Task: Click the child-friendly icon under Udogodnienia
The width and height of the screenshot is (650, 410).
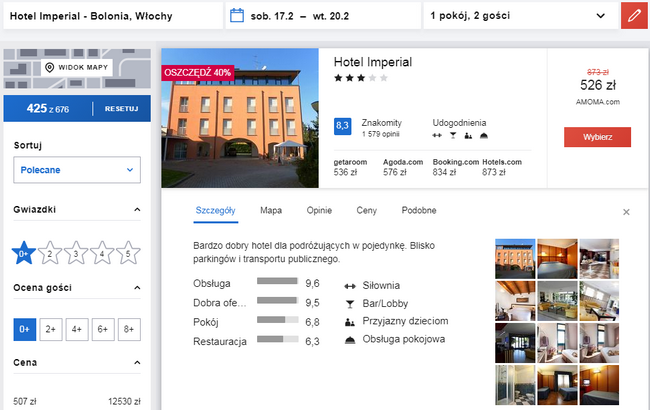Action: (468, 135)
